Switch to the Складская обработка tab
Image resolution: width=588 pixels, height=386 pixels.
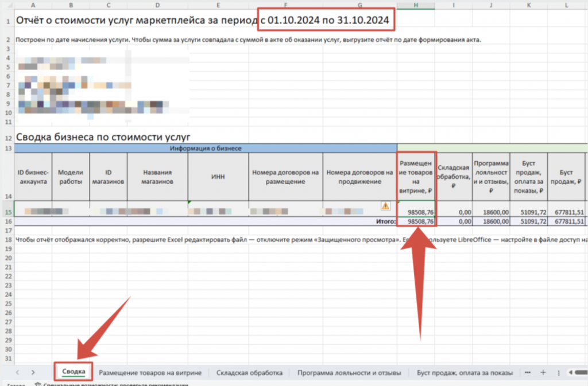point(249,373)
